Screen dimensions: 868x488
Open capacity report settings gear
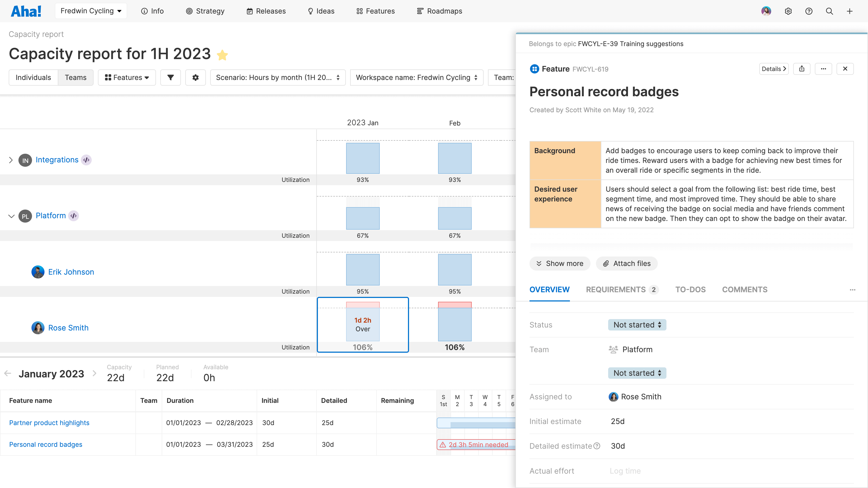click(x=195, y=78)
